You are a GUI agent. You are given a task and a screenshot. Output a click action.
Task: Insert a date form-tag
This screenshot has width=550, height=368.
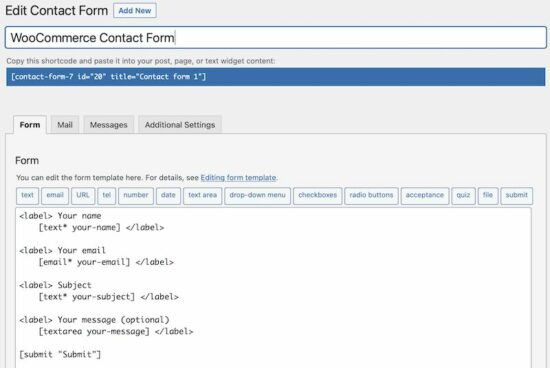click(x=168, y=195)
